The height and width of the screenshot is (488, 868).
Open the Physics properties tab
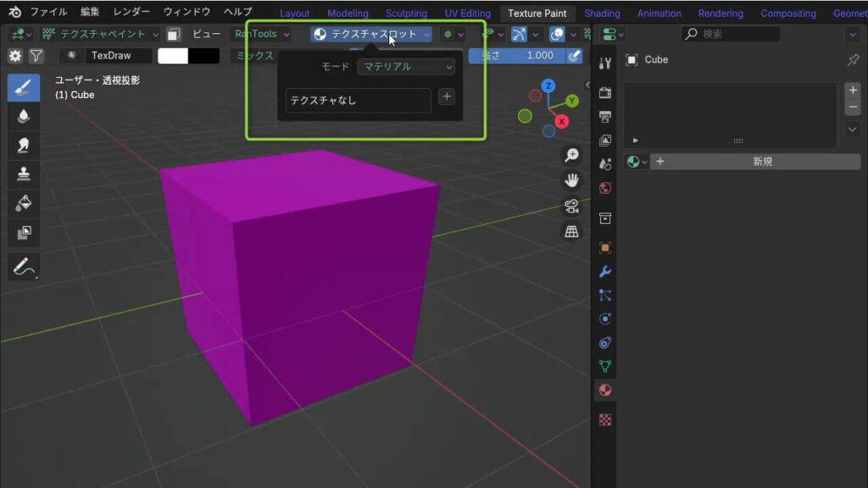pyautogui.click(x=605, y=319)
